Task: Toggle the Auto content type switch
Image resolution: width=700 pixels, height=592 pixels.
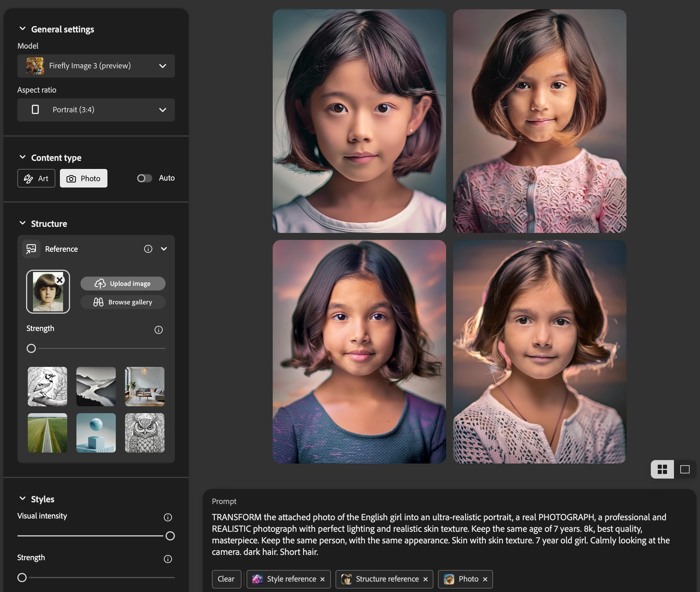Action: point(144,178)
